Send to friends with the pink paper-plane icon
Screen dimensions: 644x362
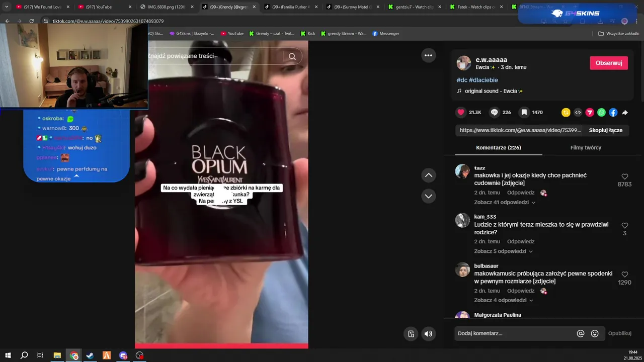click(x=590, y=113)
